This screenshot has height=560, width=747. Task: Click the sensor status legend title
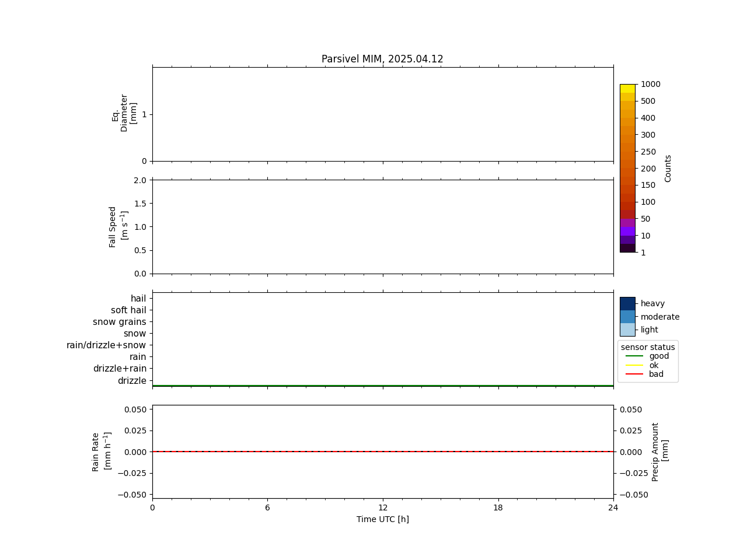pyautogui.click(x=648, y=347)
